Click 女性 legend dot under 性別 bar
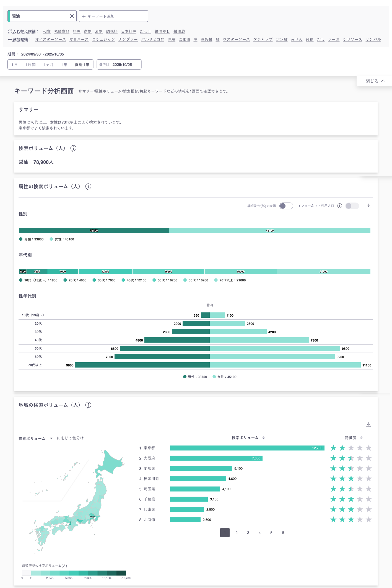Image resolution: width=392 pixels, height=588 pixels. pos(51,239)
